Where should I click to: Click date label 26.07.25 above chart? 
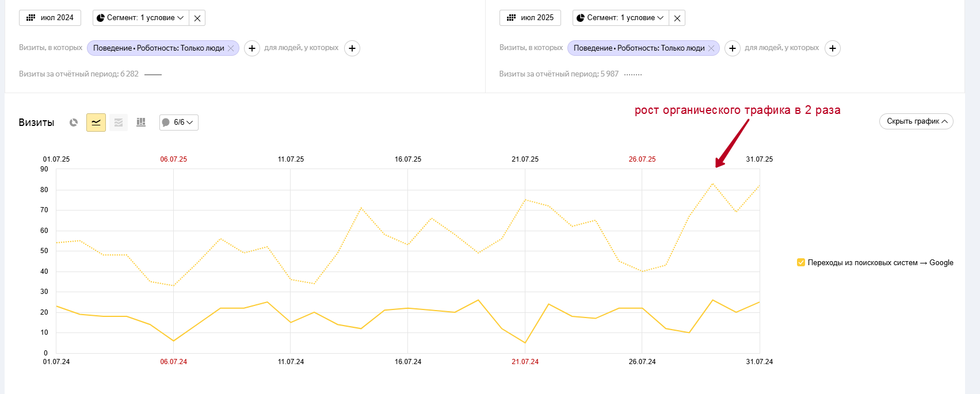(642, 159)
